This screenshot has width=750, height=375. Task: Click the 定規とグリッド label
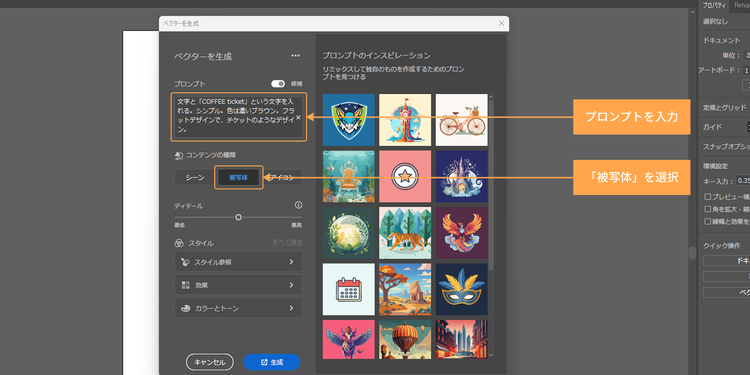pyautogui.click(x=724, y=107)
